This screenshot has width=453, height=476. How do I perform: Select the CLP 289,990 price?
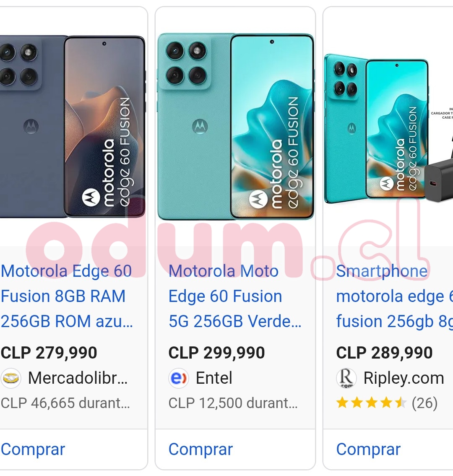pyautogui.click(x=384, y=353)
